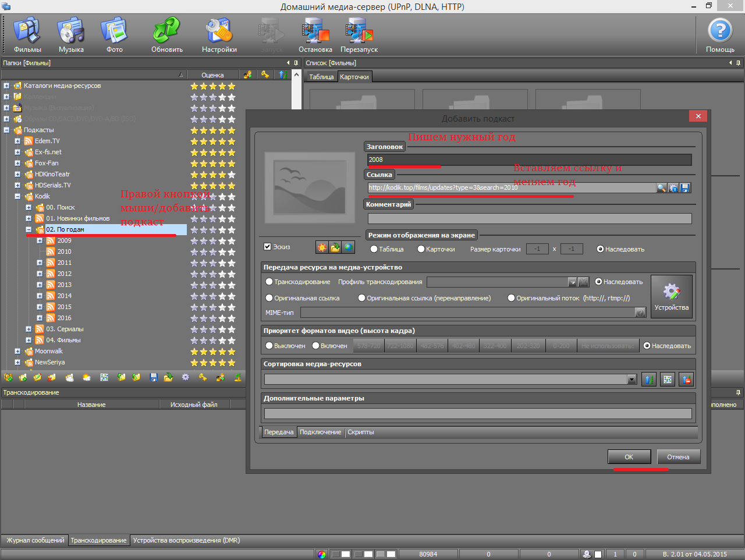Open Настройки settings from toolbar

(219, 34)
